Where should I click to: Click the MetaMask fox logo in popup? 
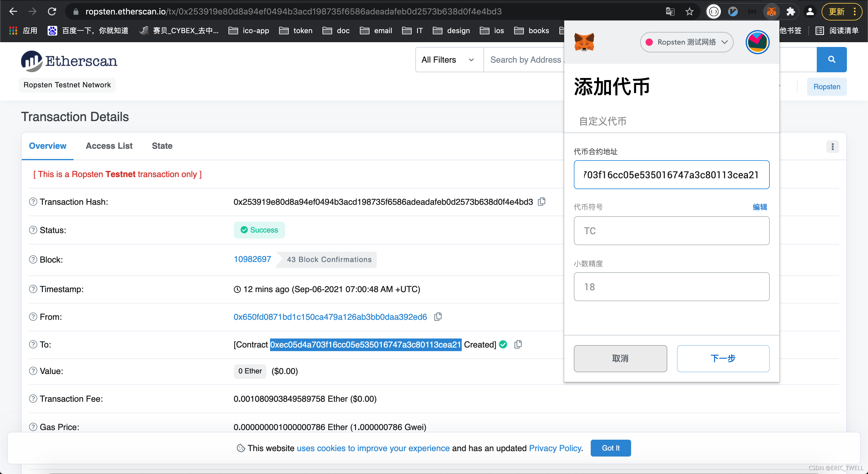(584, 42)
